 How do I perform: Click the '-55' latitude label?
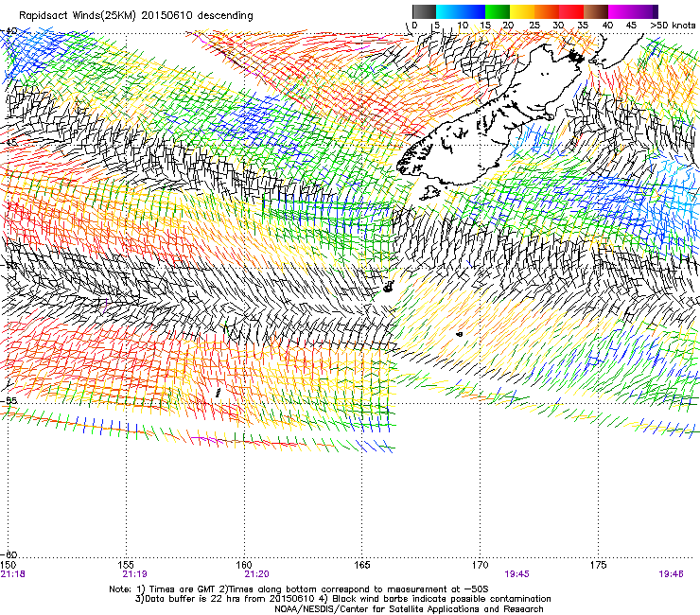9,400
